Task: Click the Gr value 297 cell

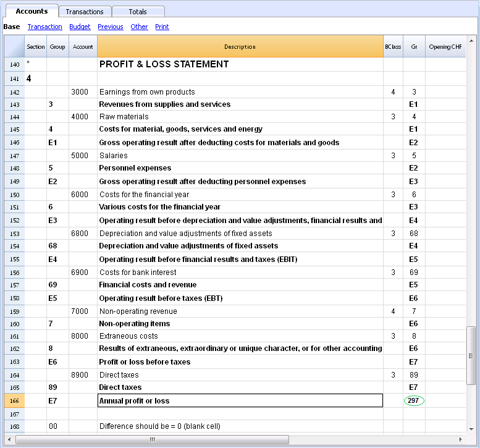Action: coord(414,400)
